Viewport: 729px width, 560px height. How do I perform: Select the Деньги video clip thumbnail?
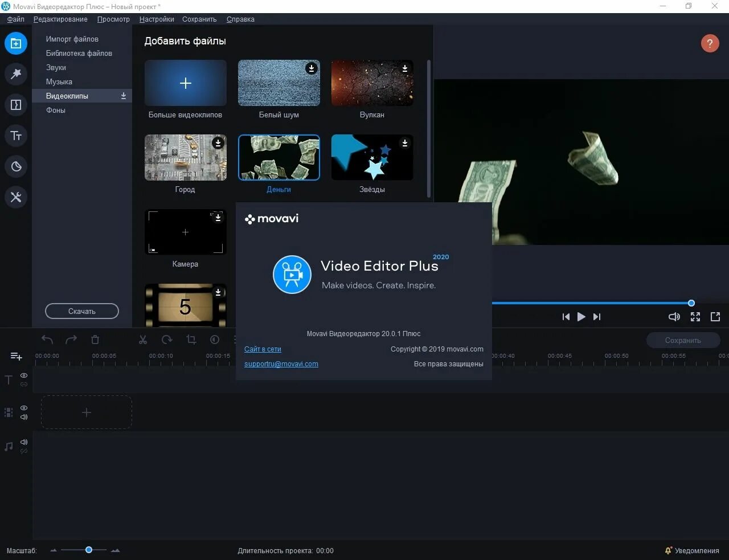point(279,158)
